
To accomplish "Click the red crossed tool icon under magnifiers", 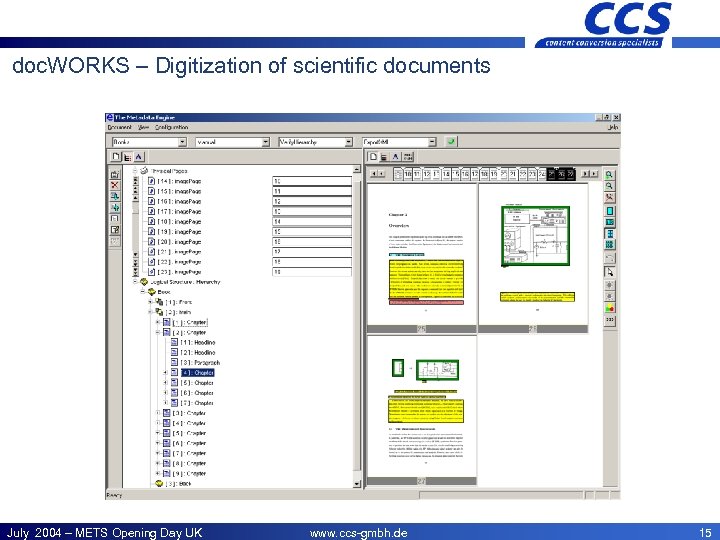I will click(x=609, y=197).
